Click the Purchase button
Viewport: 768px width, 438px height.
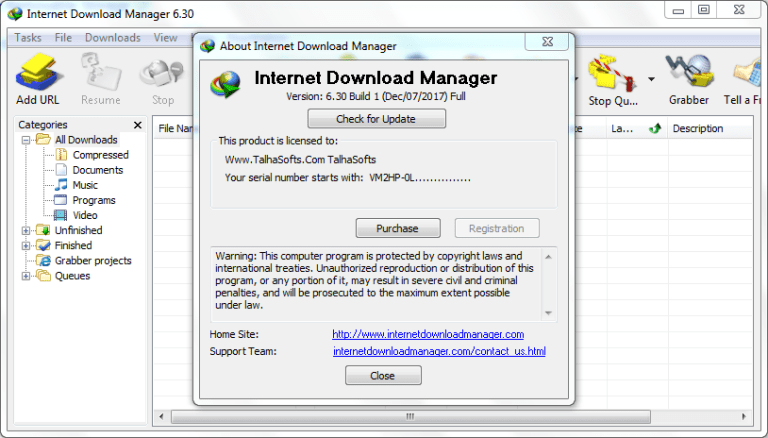coord(398,228)
